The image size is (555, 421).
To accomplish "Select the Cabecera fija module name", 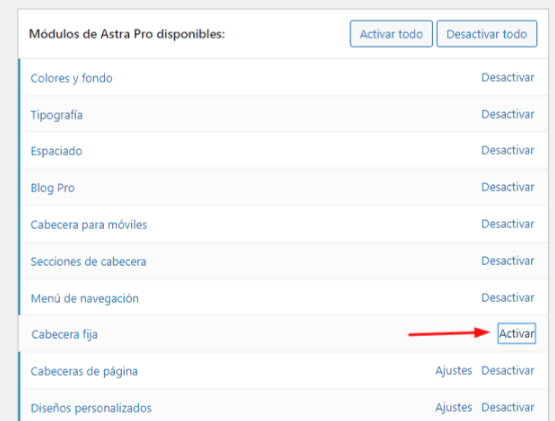I will click(x=64, y=335).
